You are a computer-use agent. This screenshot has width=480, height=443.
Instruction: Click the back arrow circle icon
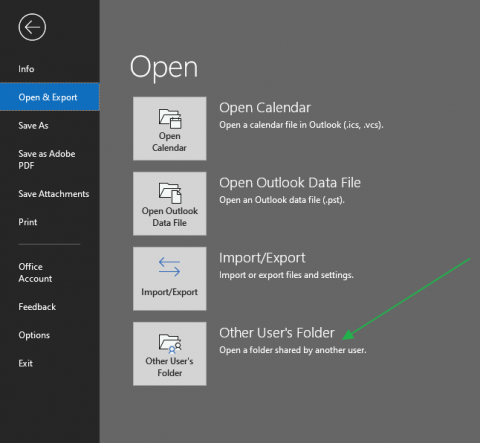click(32, 27)
